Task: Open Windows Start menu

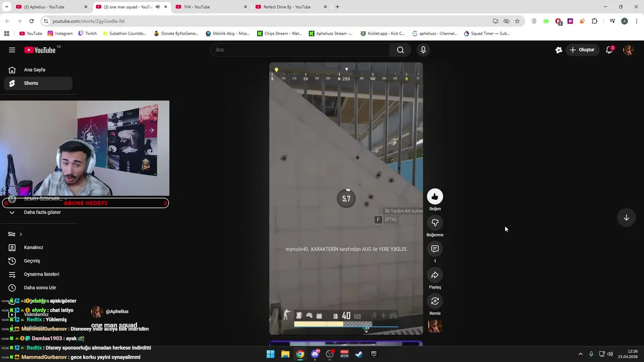Action: [x=270, y=354]
